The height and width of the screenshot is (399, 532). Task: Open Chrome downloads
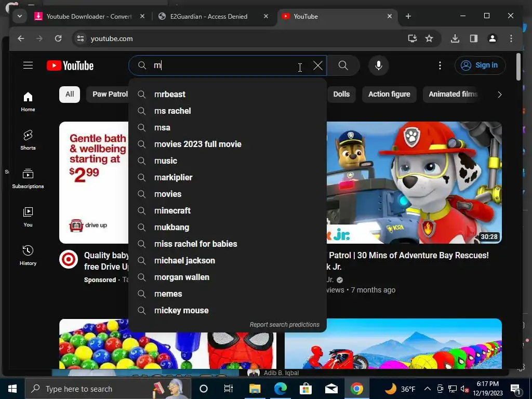pyautogui.click(x=455, y=38)
